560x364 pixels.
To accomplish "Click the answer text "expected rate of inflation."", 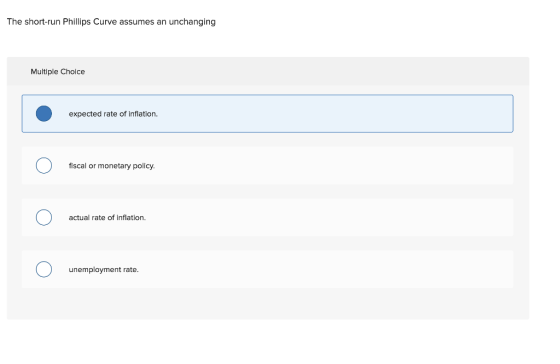I will tap(113, 114).
